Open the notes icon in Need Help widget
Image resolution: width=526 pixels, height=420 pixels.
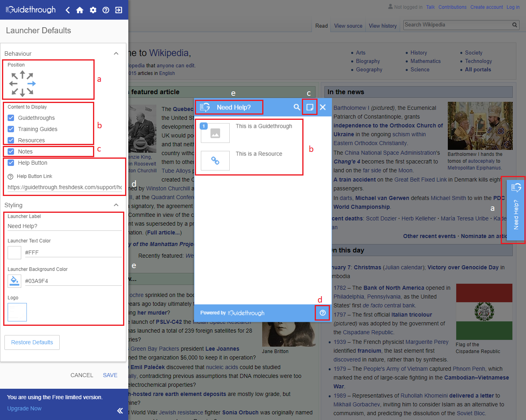point(310,107)
